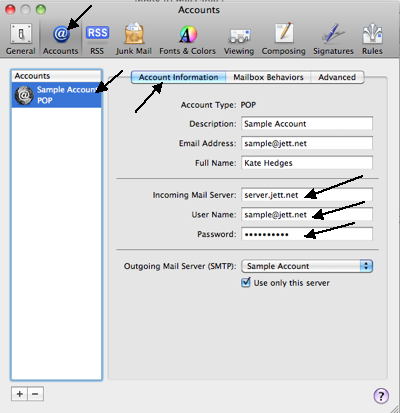Add a new account with plus button
Image resolution: width=400 pixels, height=413 pixels.
click(19, 394)
